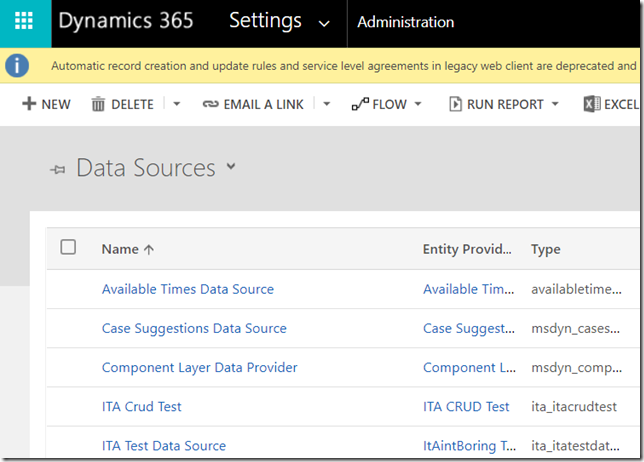Click the chain link icon for Email a Link
Screen dimensions: 644x462
click(210, 104)
